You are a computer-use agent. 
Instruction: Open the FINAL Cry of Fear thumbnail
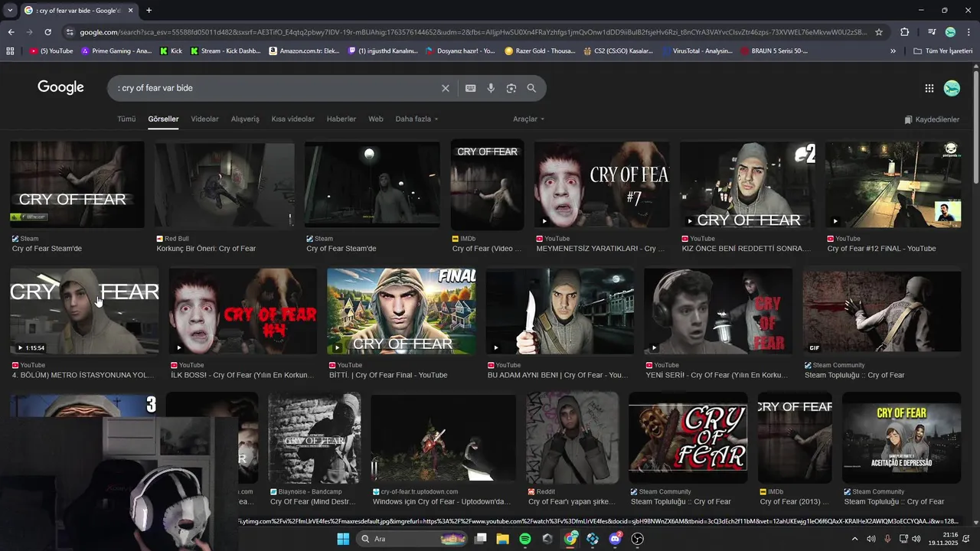click(x=401, y=311)
